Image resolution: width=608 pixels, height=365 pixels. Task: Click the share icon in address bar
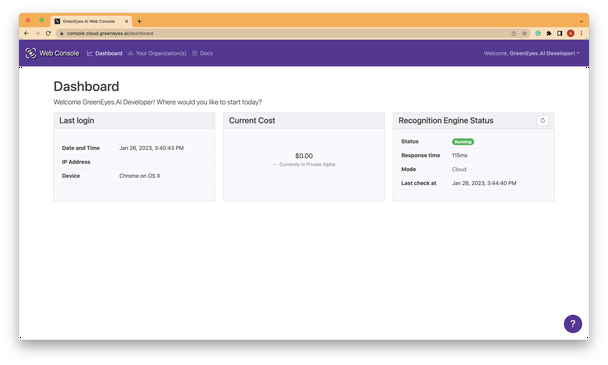[513, 33]
